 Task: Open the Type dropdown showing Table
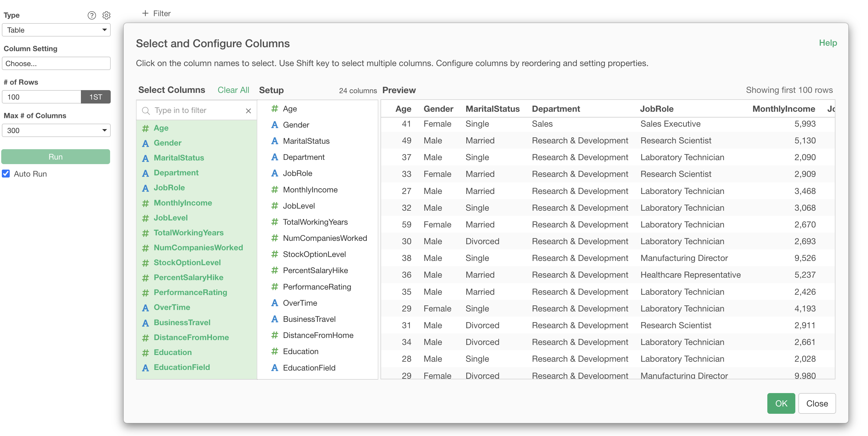coord(56,30)
